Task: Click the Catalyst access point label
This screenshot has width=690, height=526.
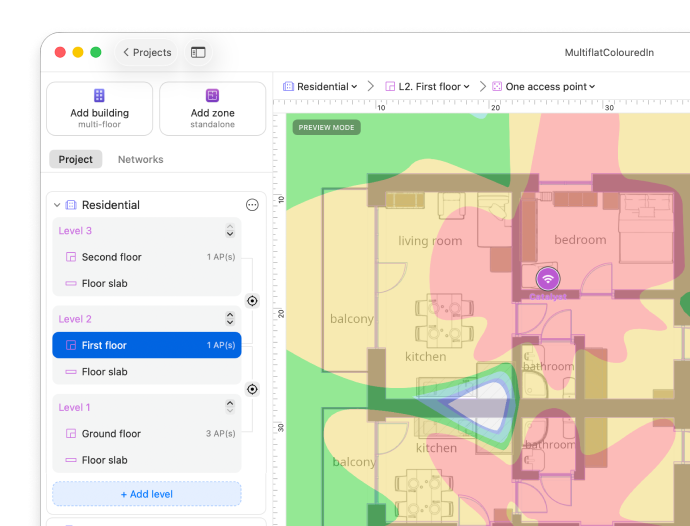Action: (548, 297)
